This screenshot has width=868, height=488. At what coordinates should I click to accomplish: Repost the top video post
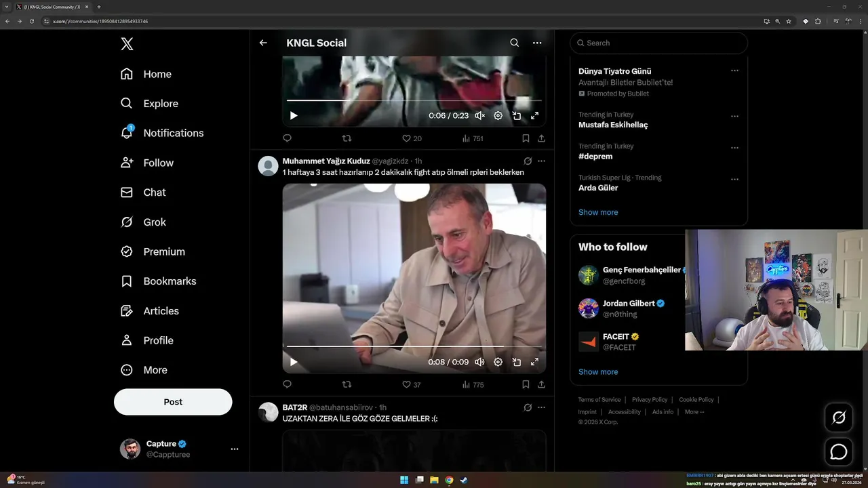(x=347, y=138)
